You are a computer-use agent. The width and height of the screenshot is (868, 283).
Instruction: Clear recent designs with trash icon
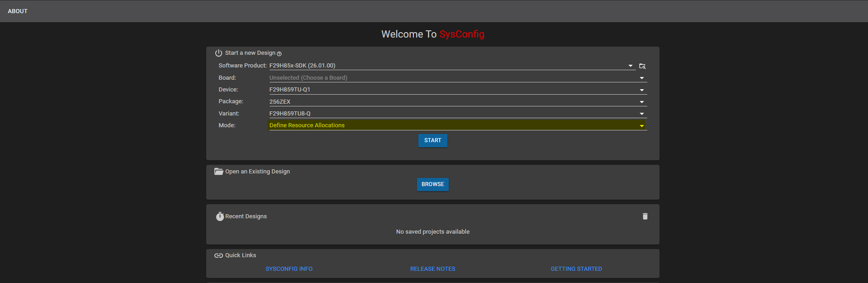645,216
